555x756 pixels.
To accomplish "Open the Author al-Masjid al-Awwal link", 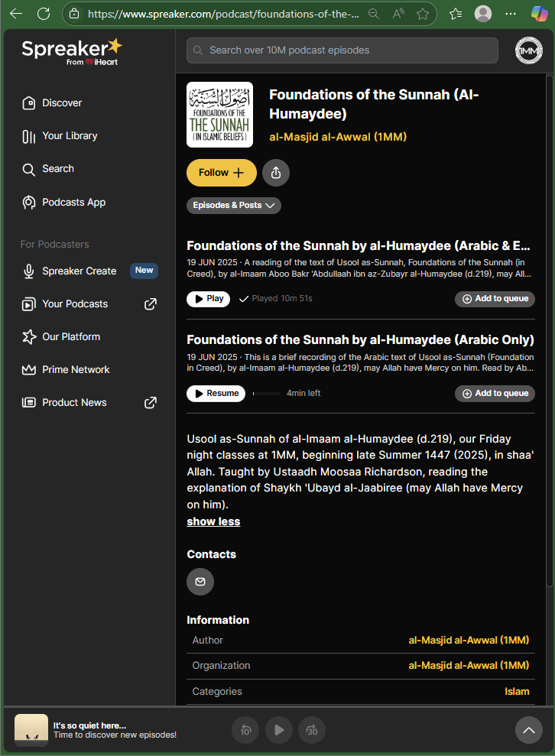I will click(469, 641).
